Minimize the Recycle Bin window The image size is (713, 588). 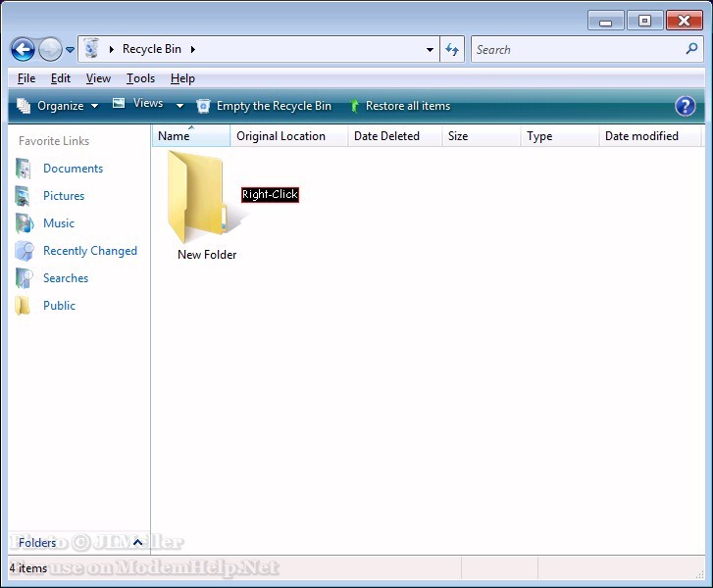click(x=606, y=21)
